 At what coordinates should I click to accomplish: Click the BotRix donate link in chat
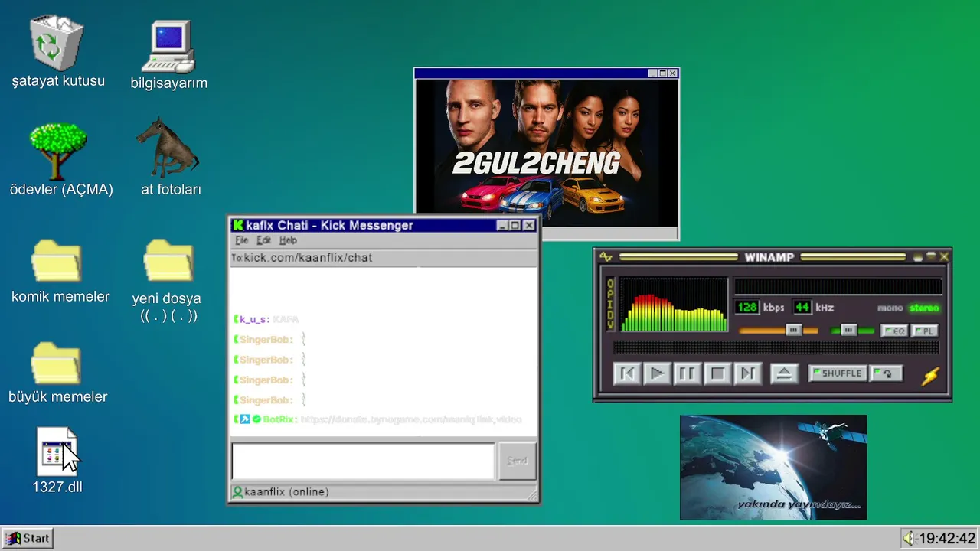pos(410,419)
